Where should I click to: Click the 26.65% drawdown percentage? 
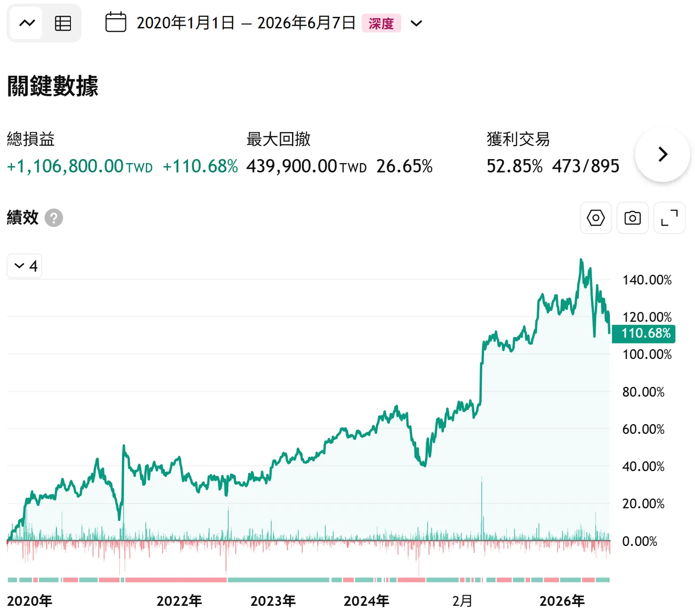click(405, 167)
